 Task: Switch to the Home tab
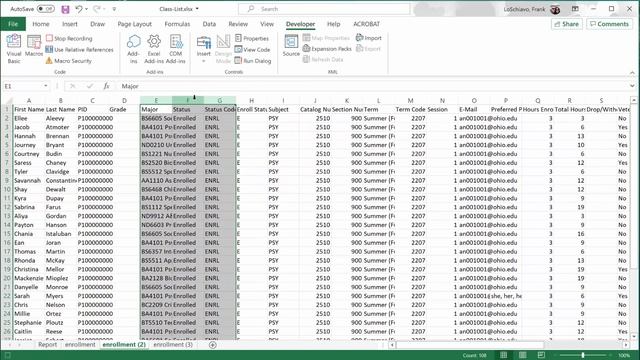[41, 24]
